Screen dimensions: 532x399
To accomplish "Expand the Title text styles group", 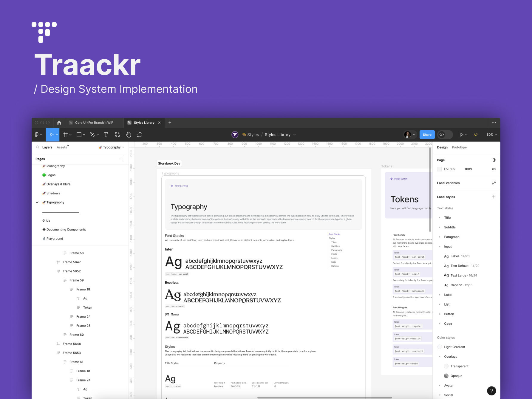I will (440, 218).
